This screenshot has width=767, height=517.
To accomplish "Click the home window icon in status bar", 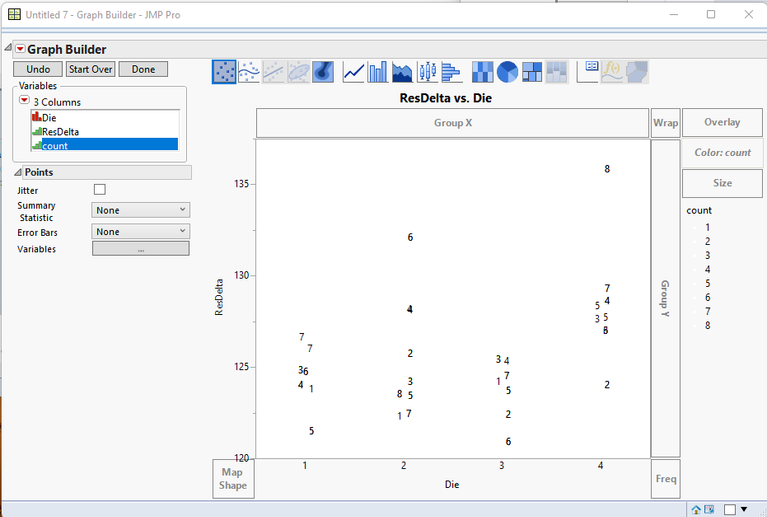I will pos(696,510).
